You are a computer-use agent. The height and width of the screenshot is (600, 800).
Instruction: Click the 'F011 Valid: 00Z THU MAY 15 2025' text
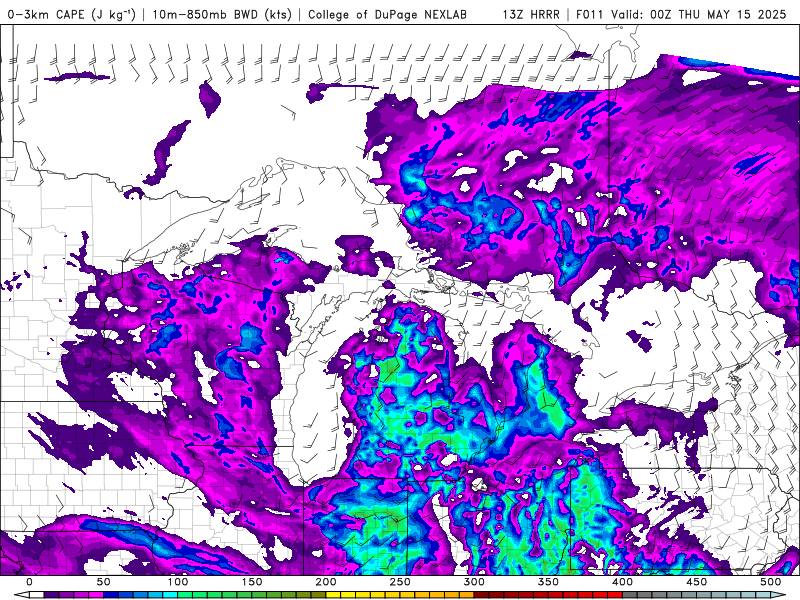681,14
